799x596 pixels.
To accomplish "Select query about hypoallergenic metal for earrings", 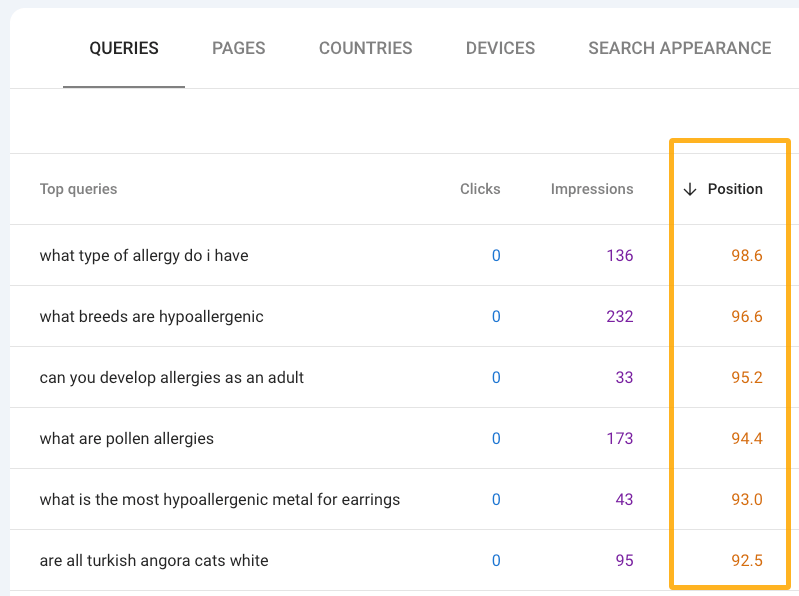I will 220,500.
